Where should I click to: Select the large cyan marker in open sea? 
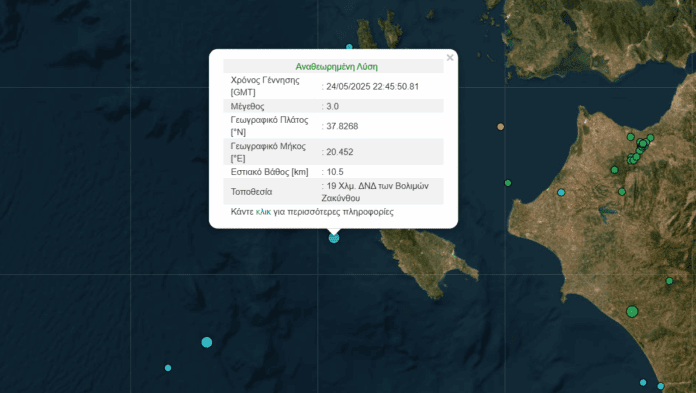206,342
